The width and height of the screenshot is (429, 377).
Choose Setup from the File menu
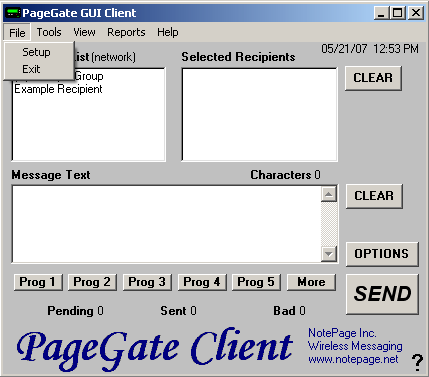[x=39, y=52]
